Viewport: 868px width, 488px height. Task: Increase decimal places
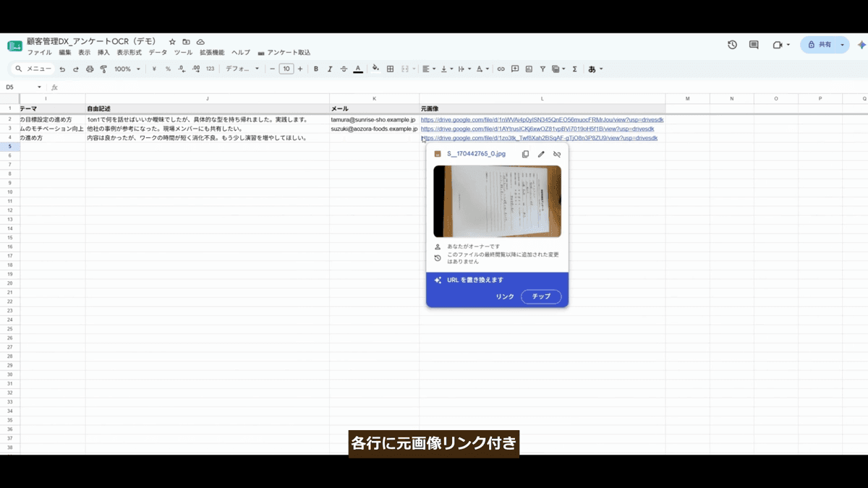click(x=196, y=69)
